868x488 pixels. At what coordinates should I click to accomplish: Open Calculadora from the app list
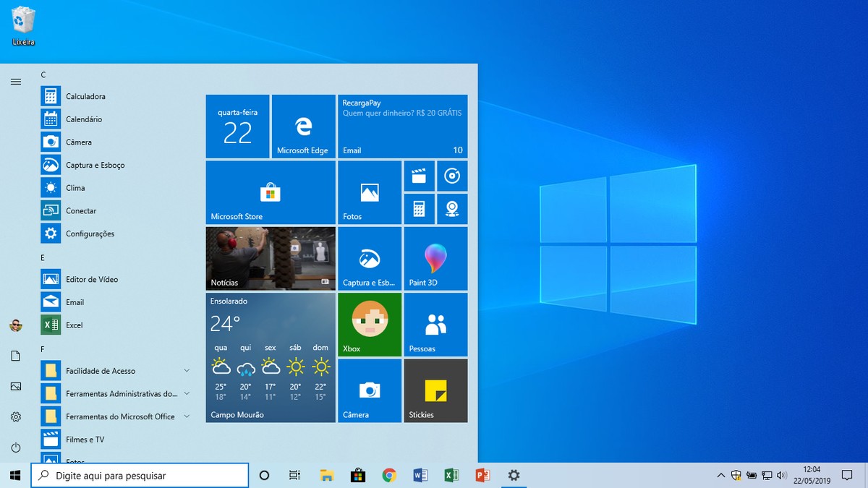coord(116,96)
